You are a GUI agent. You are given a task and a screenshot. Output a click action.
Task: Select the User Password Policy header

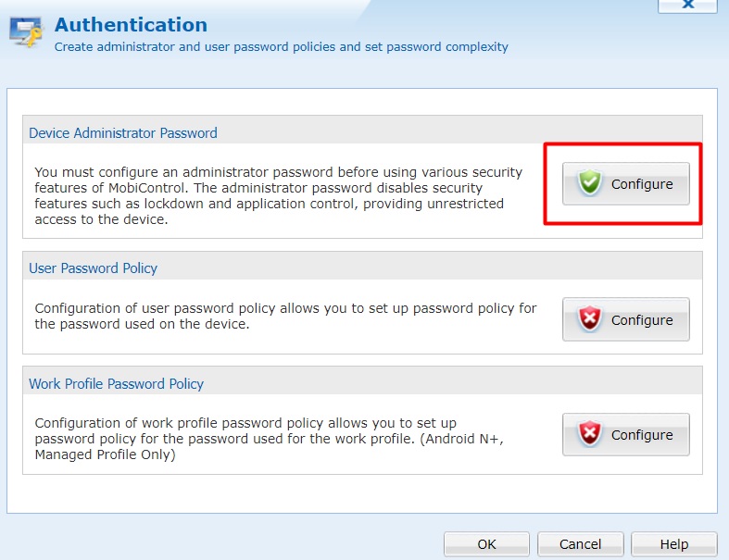(94, 268)
